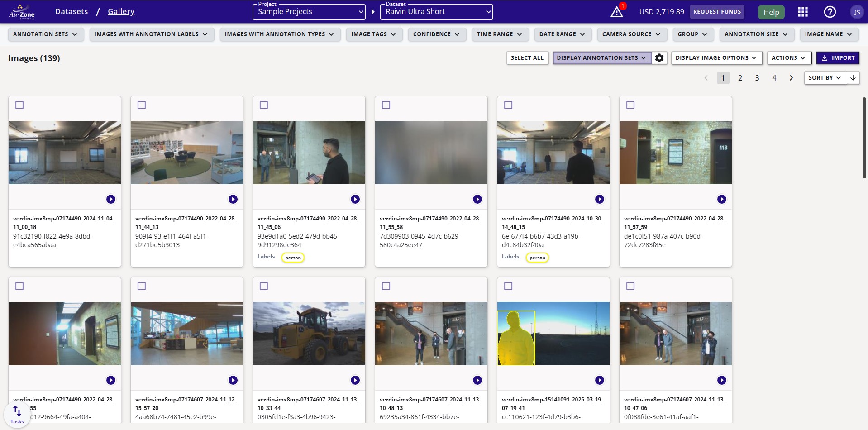
Task: Open the Dataset Raivin Ultra Short dropdown
Action: coord(436,12)
